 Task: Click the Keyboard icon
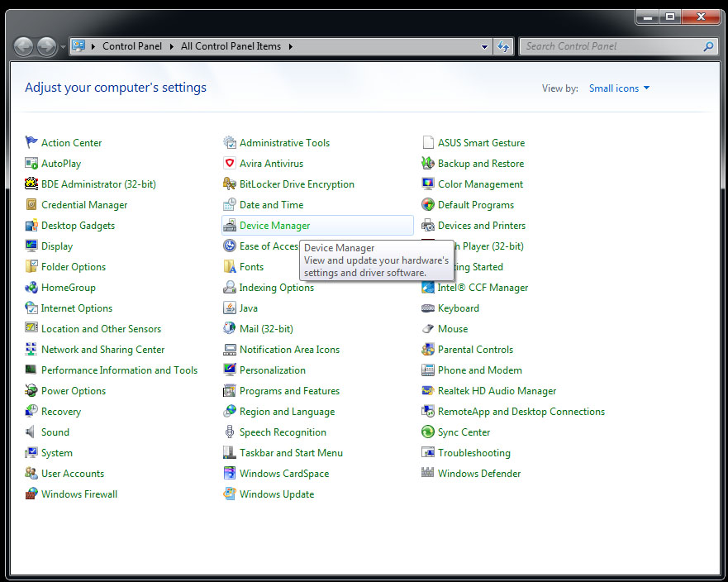click(x=427, y=308)
